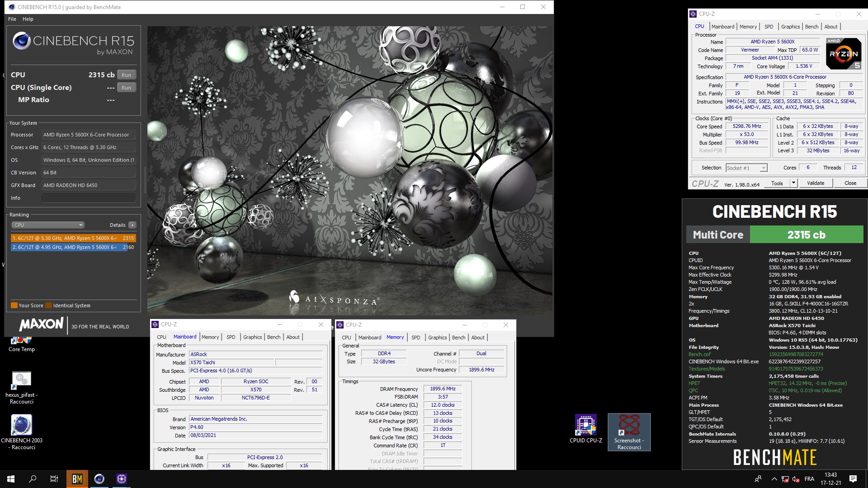Switch to Cinebench taskbar app
The image size is (868, 488).
pyautogui.click(x=99, y=479)
